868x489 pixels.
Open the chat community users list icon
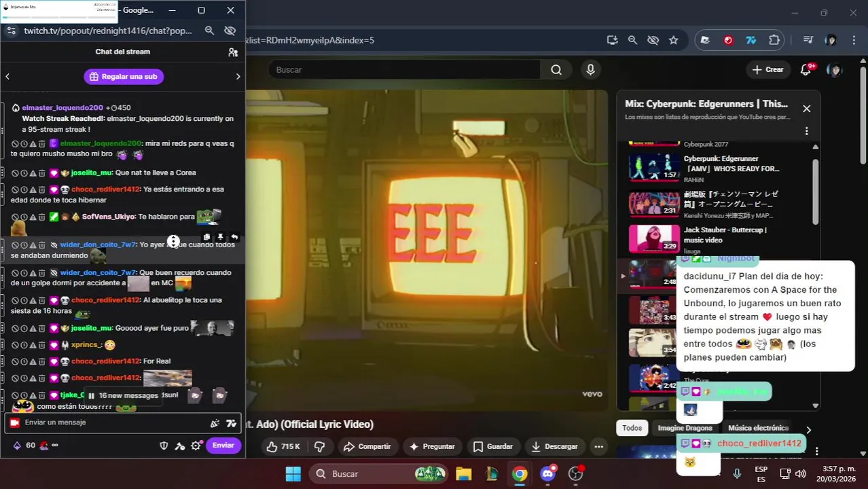tap(233, 52)
